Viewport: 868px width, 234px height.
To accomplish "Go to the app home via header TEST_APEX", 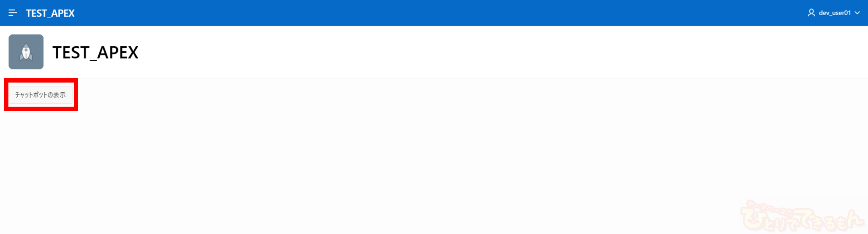I will point(50,13).
